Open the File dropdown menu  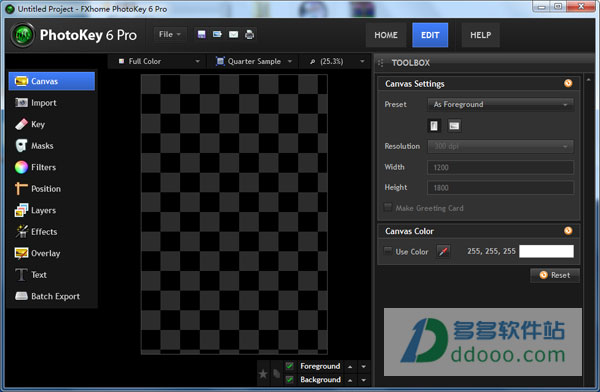point(170,34)
